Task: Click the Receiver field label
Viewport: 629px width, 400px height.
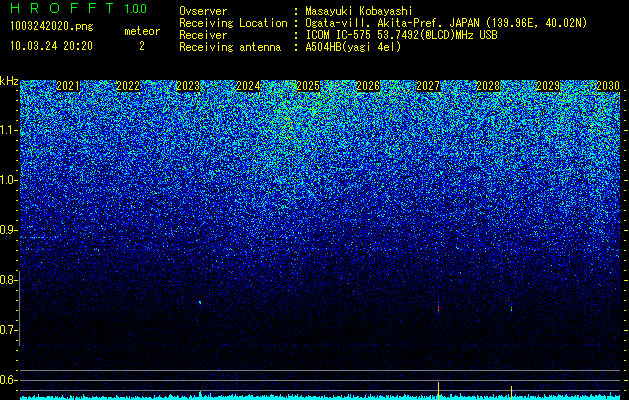Action: coord(203,35)
